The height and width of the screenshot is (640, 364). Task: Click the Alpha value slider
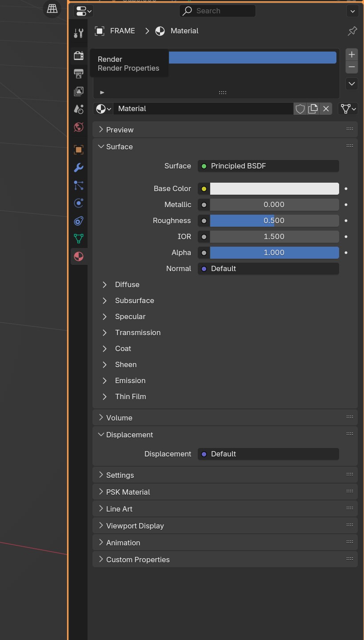click(x=274, y=252)
